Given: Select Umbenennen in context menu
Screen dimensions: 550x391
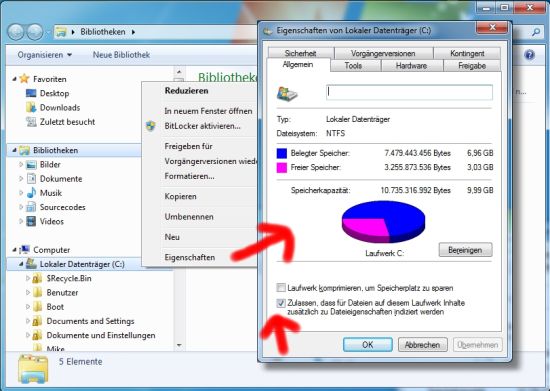Looking at the screenshot, I should [x=189, y=216].
